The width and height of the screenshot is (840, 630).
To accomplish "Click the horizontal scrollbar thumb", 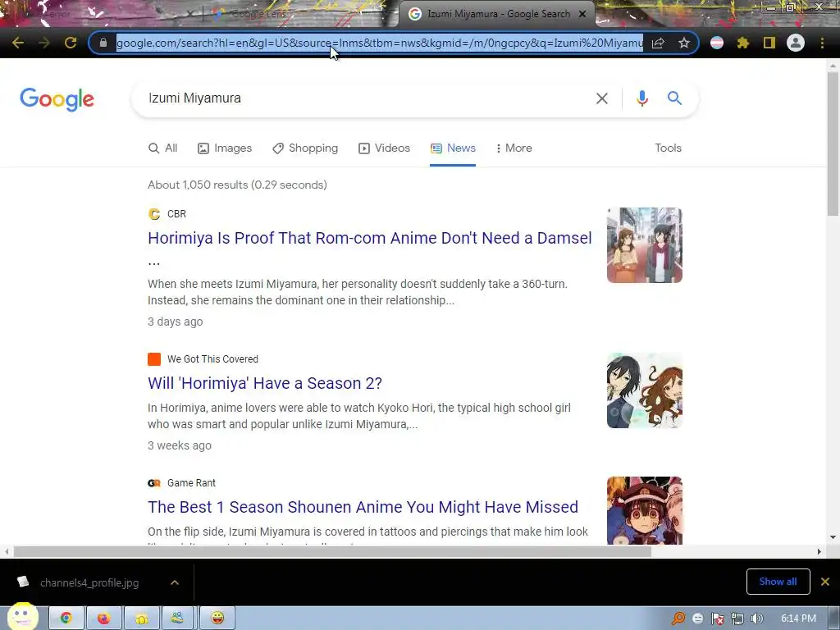I will coord(332,552).
